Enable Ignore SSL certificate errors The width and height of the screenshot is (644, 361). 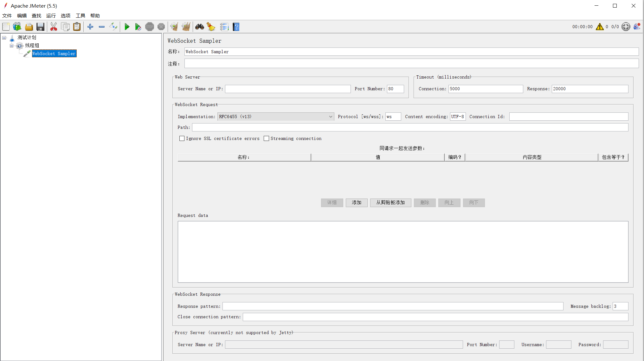(x=182, y=138)
